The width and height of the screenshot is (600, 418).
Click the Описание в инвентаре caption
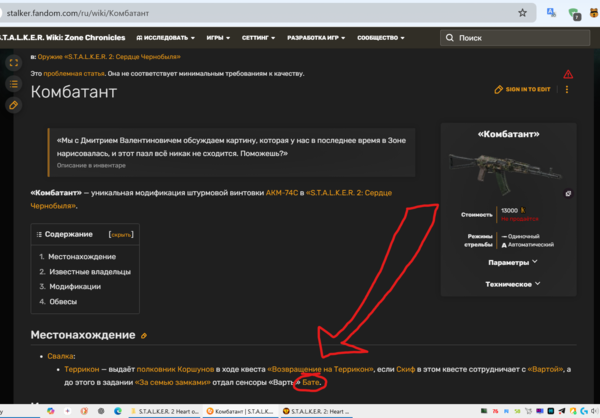(x=91, y=165)
